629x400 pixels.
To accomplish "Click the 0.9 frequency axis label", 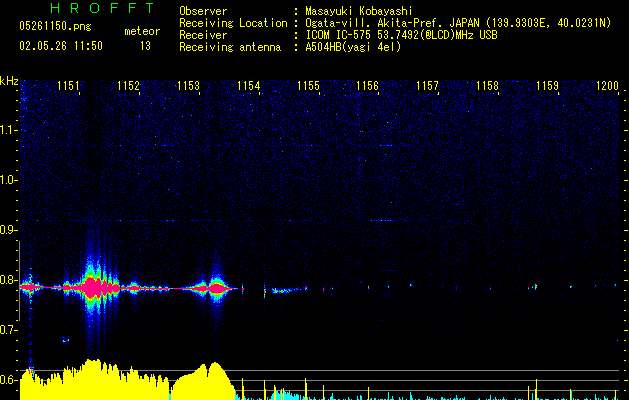I will (8, 230).
